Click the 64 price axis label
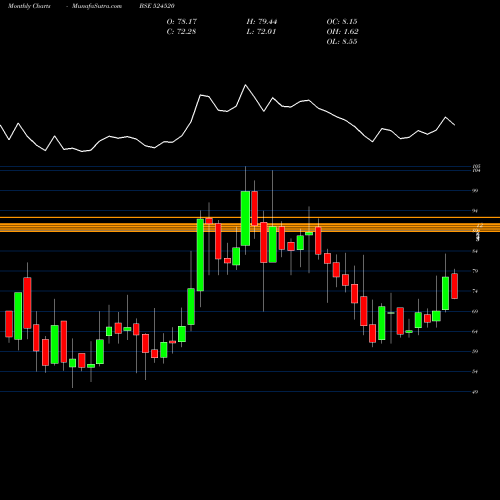Screen dimensions: 500x500 (475, 331)
